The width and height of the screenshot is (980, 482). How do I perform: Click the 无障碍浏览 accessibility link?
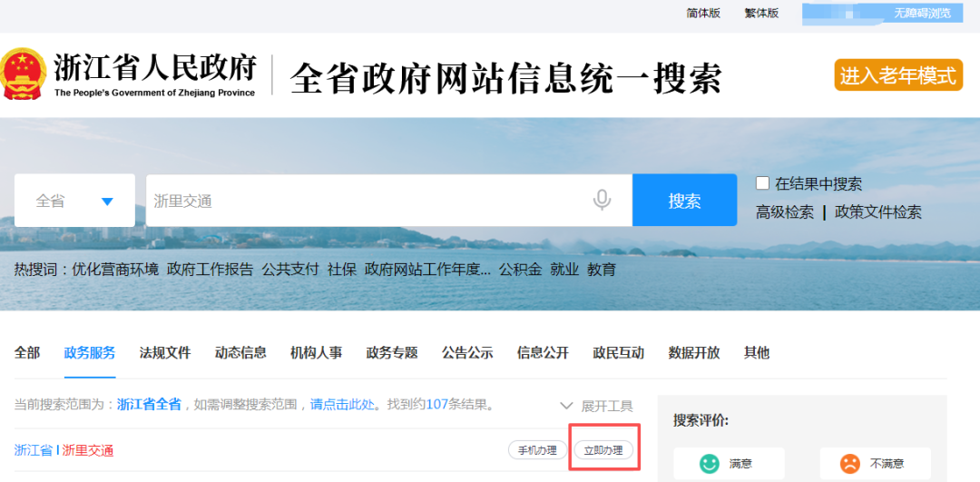click(923, 13)
